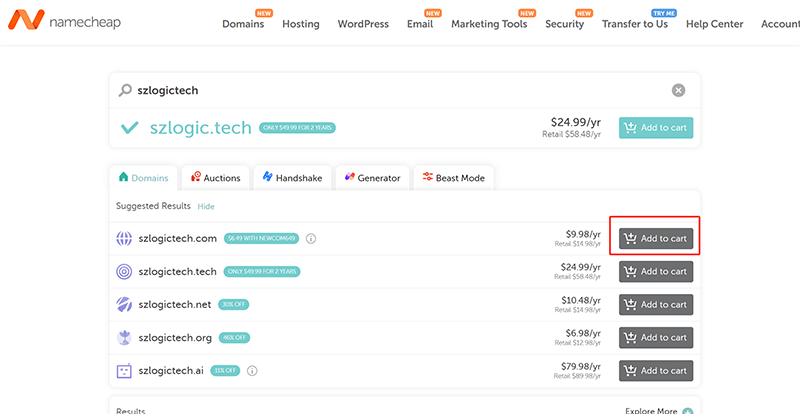Switch to the Beast Mode tab
The height and width of the screenshot is (414, 800).
click(454, 178)
